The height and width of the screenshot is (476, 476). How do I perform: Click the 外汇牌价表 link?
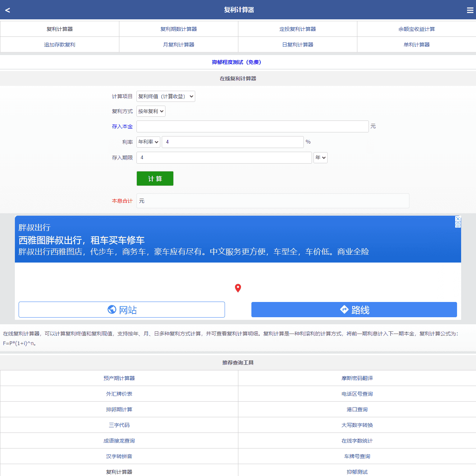pos(119,394)
